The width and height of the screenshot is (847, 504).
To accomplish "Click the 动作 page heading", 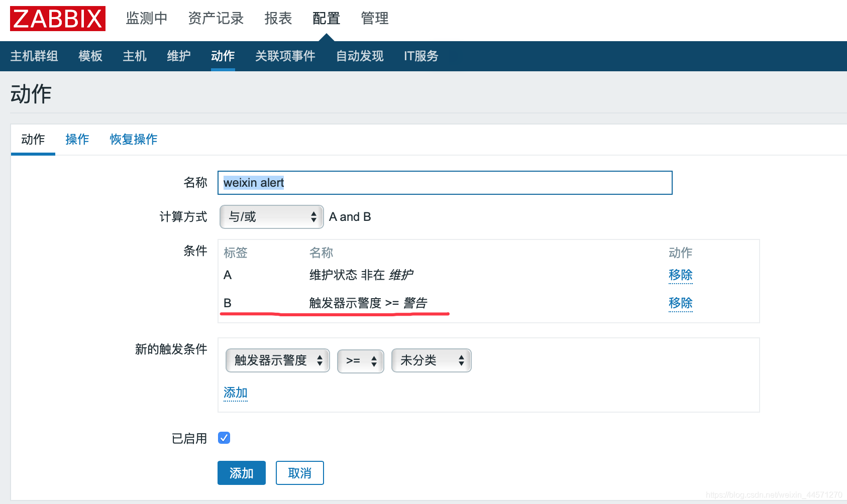I will [x=31, y=94].
